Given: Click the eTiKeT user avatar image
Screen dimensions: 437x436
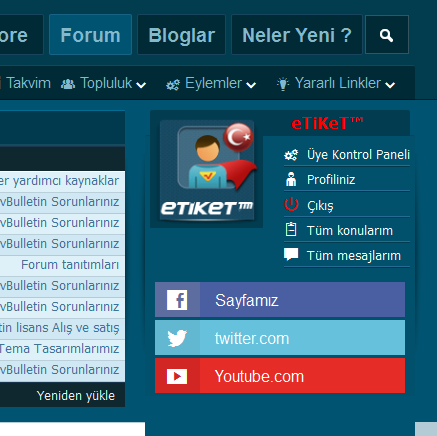Looking at the screenshot, I should (207, 170).
